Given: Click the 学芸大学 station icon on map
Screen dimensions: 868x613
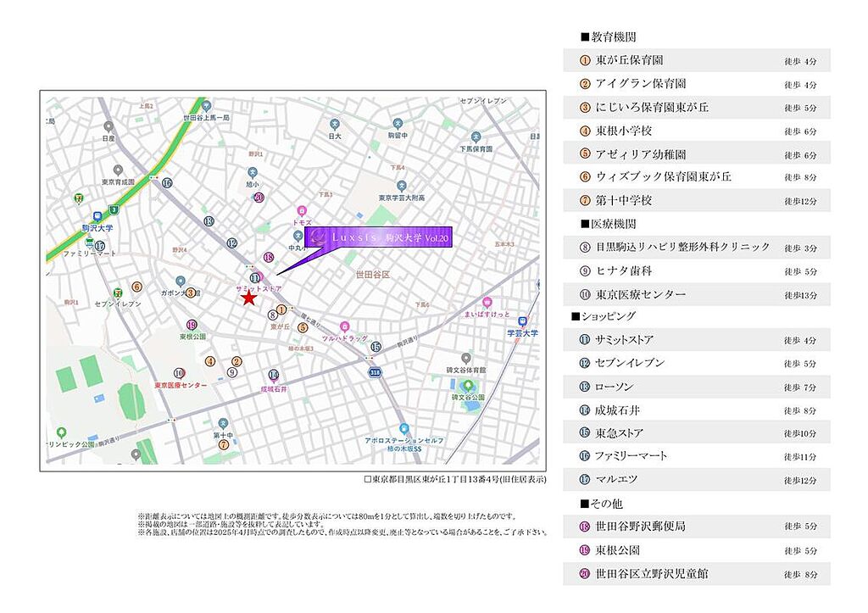Looking at the screenshot, I should point(523,321).
